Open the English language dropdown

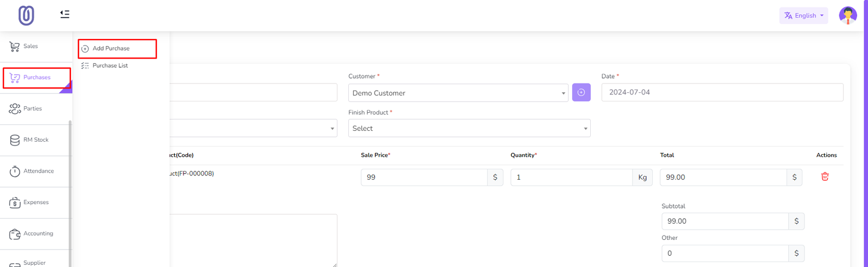[x=803, y=16]
